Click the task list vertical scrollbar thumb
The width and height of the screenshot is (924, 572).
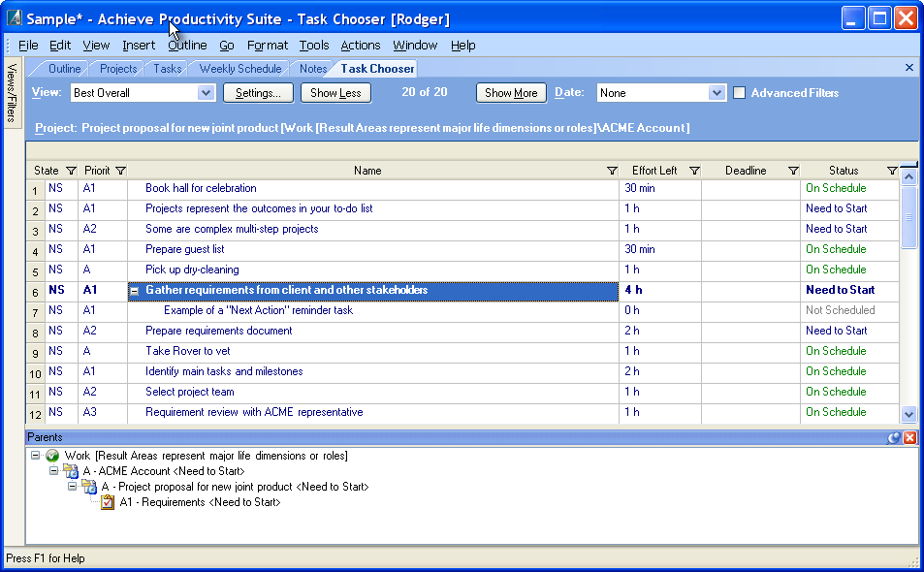(x=908, y=217)
